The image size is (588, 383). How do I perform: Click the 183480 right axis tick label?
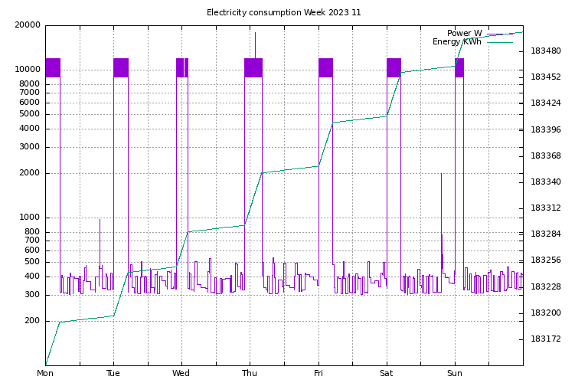[546, 51]
